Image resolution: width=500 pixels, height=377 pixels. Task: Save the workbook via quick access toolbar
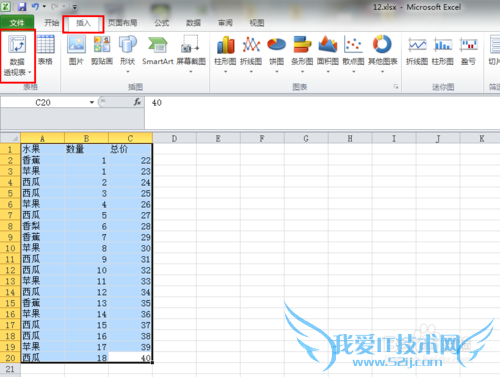22,6
